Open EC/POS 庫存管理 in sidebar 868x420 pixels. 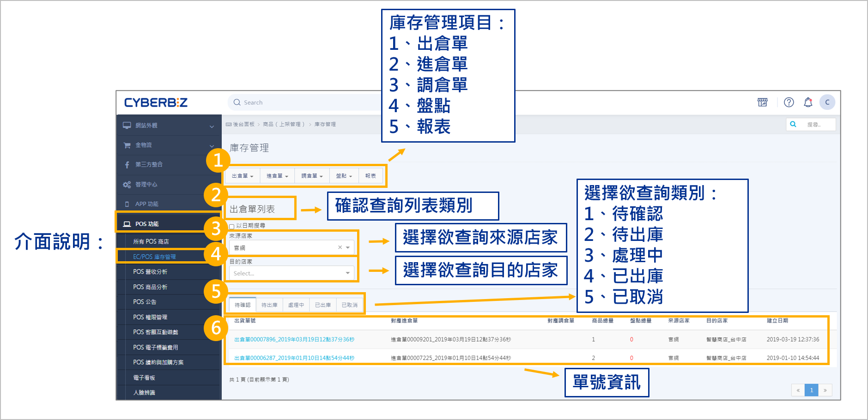pyautogui.click(x=154, y=257)
